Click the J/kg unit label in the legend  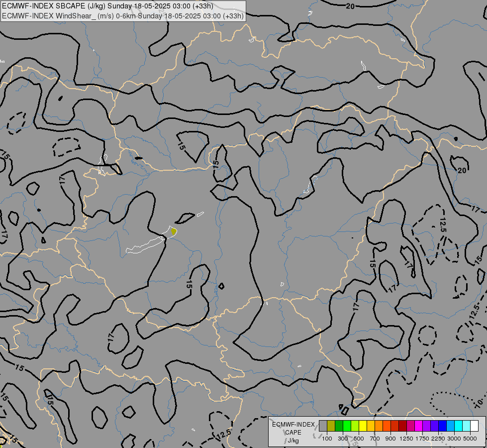coord(293,441)
